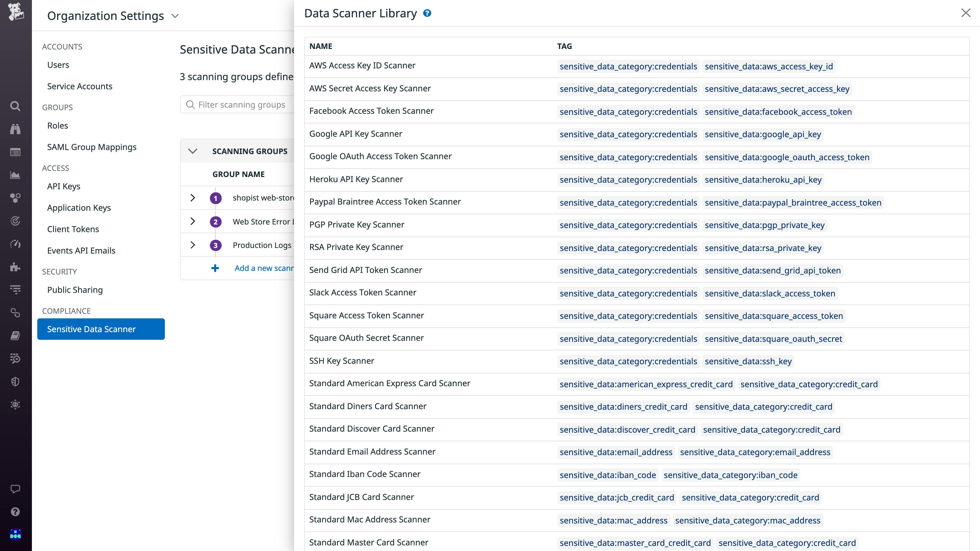
Task: Switch to the Sensitive Data Scanner section
Action: pyautogui.click(x=91, y=329)
